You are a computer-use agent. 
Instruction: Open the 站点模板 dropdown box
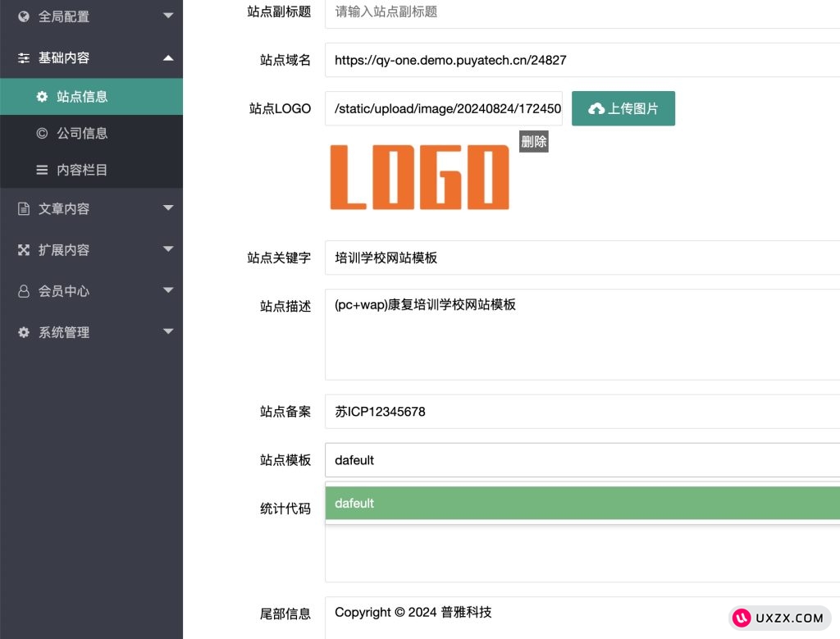point(582,460)
